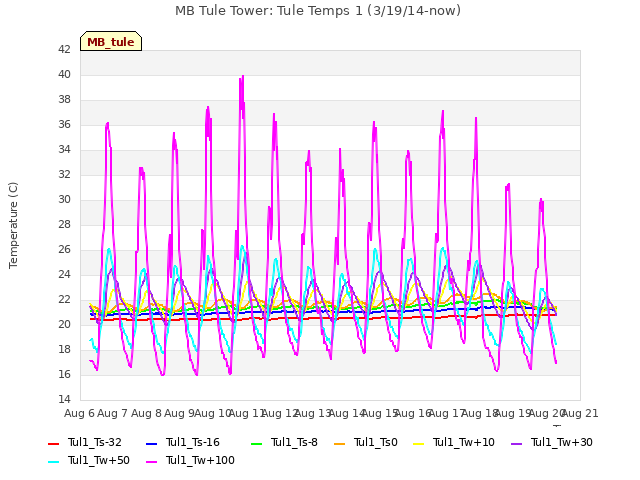The height and width of the screenshot is (480, 640).
Task: Click the magenta Tul1_Tw+100 legend swatch
Action: pyautogui.click(x=151, y=461)
